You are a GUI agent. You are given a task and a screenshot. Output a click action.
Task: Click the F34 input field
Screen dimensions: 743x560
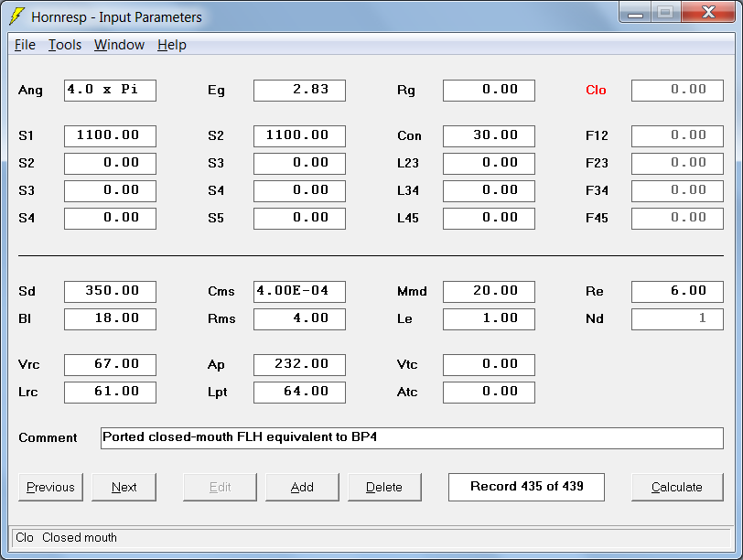tap(678, 191)
